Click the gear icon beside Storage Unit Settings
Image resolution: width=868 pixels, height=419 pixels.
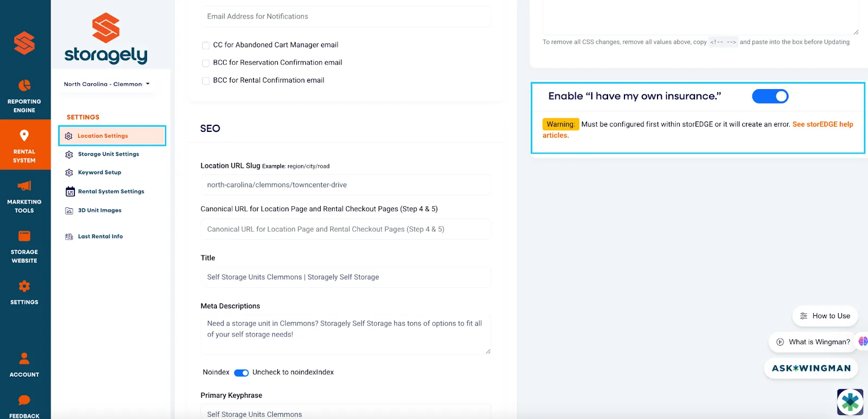tap(69, 155)
